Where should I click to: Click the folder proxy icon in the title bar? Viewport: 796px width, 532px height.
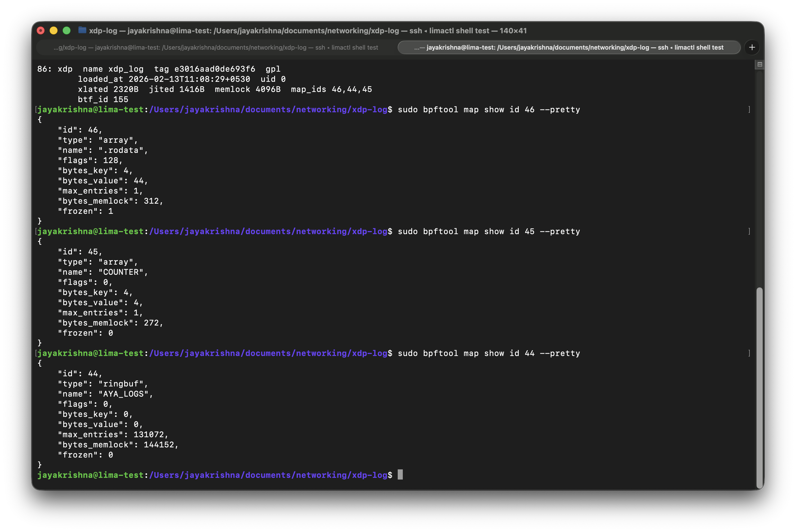82,30
